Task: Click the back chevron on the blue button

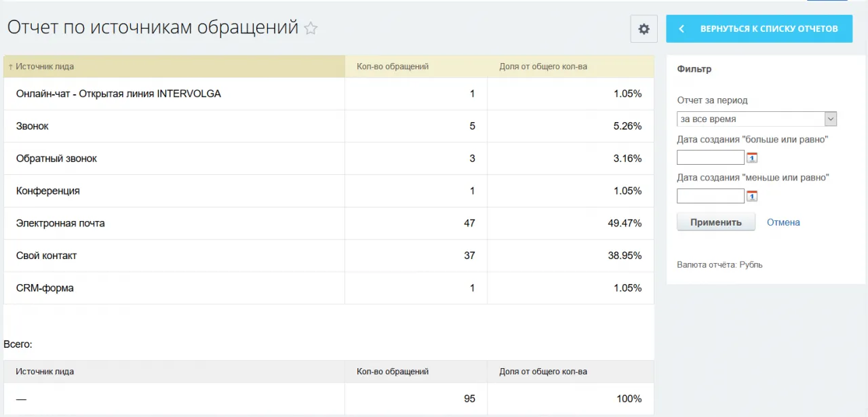Action: click(x=681, y=28)
